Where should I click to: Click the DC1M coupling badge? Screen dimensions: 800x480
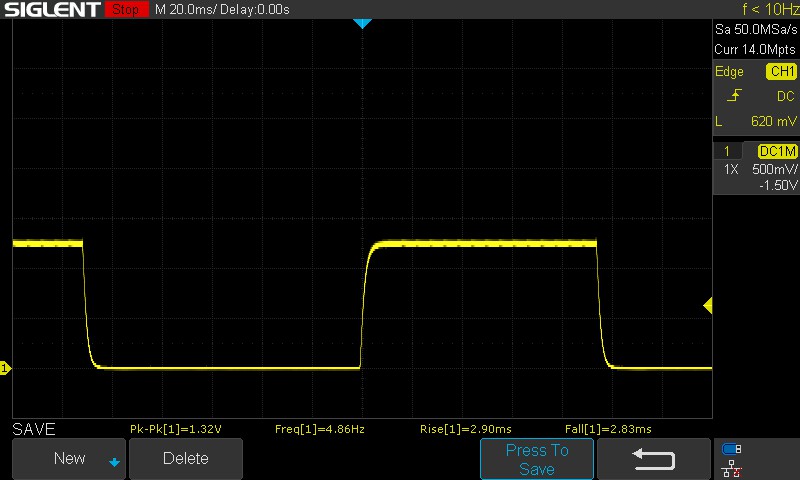pos(778,151)
